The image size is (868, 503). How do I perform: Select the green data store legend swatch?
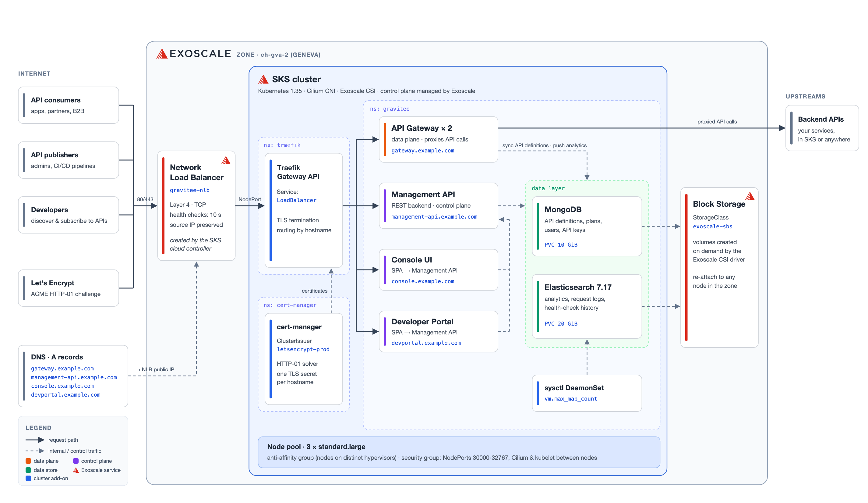[x=28, y=470]
